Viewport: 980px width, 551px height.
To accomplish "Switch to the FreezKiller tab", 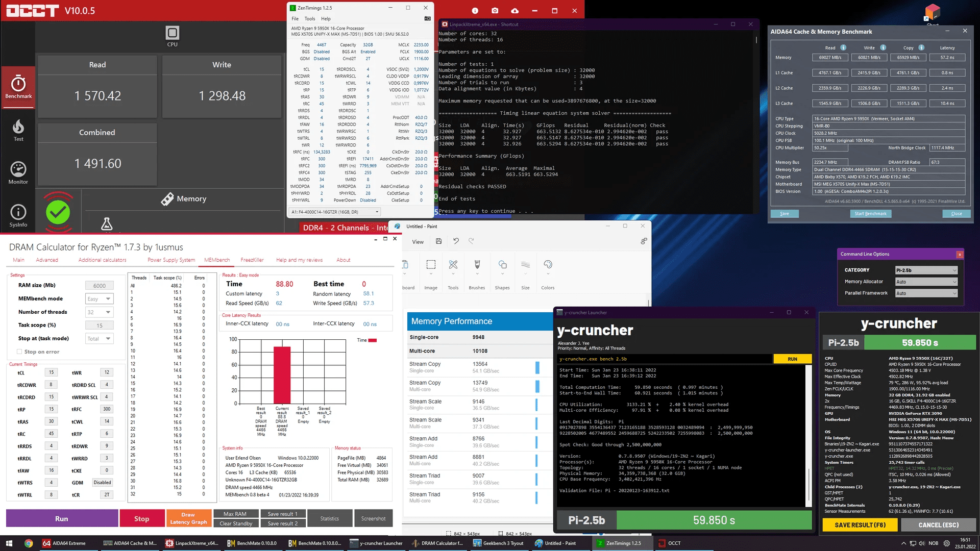I will 252,260.
